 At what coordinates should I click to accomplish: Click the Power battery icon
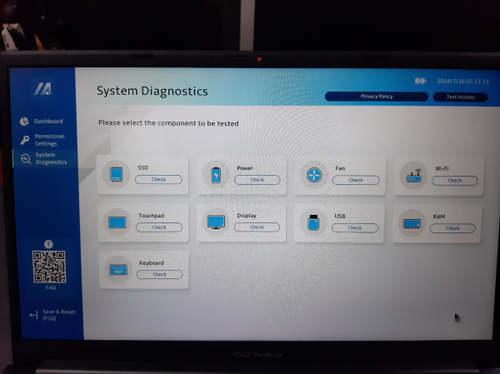[216, 175]
